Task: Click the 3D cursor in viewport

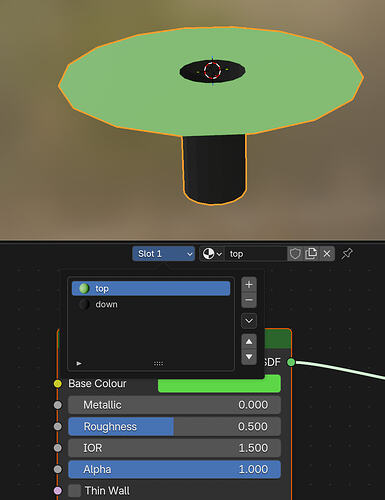Action: [x=212, y=70]
